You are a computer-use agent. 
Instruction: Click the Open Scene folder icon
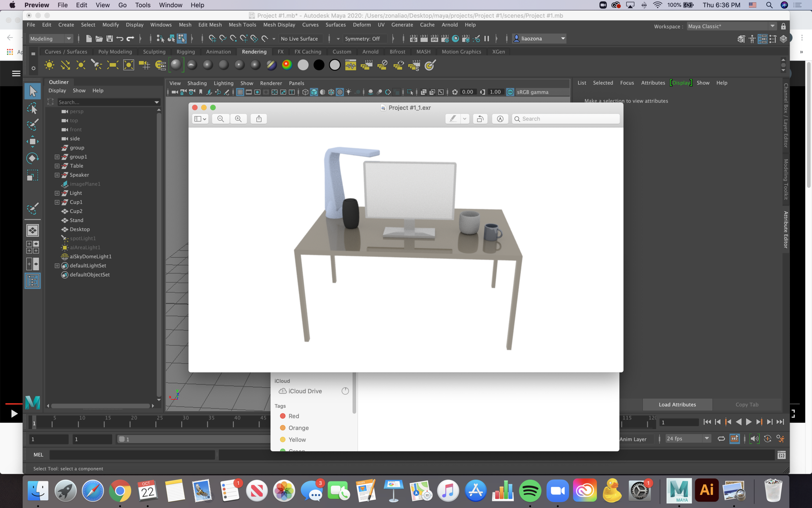[99, 39]
